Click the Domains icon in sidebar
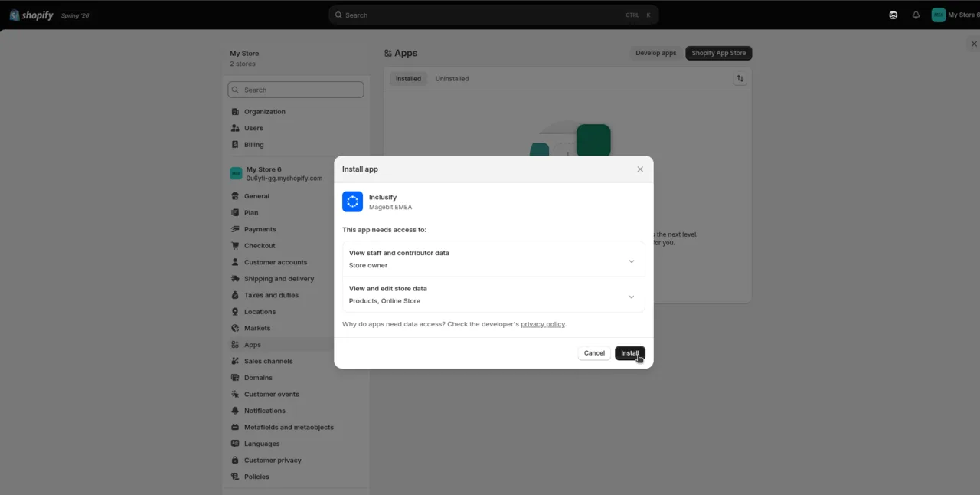Image resolution: width=980 pixels, height=495 pixels. pos(236,378)
